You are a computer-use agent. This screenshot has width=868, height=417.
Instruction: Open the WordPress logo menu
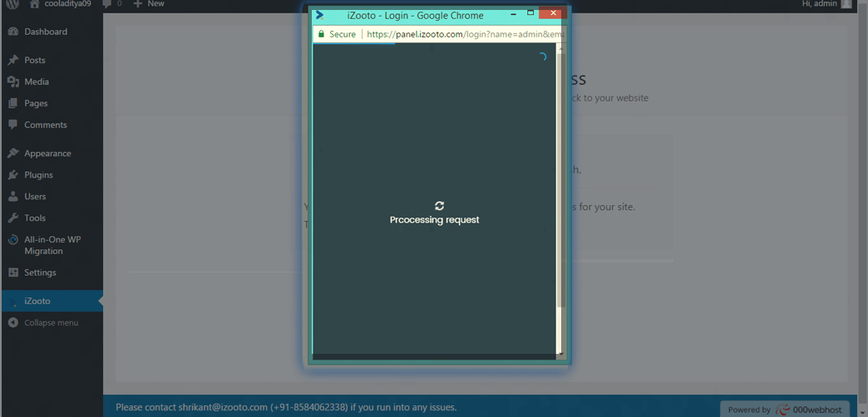[x=12, y=4]
